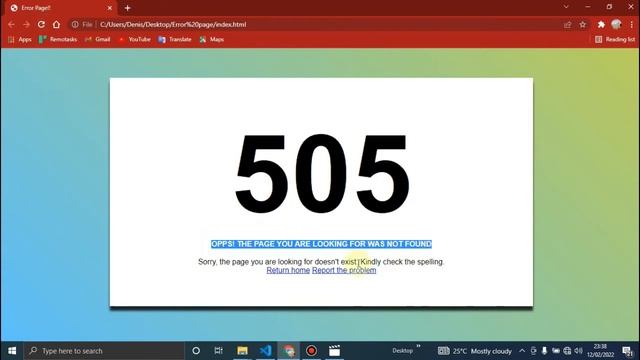Go back using the browser back arrow
640x360 pixels.
[x=11, y=24]
